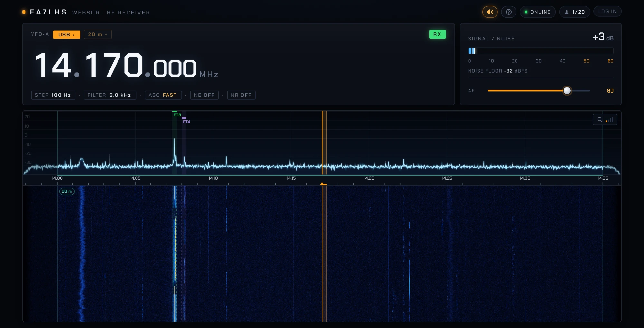Open the USB mode dropdown
Viewport: 644px width, 328px height.
click(67, 34)
